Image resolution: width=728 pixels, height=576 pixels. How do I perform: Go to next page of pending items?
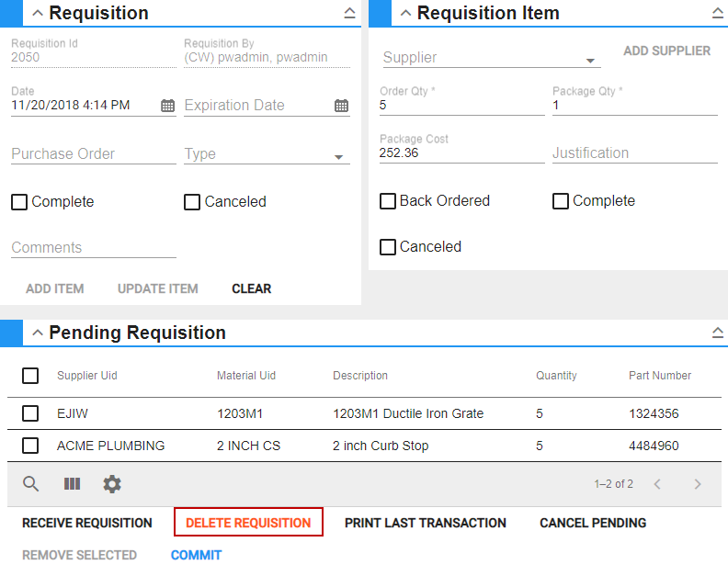[698, 484]
